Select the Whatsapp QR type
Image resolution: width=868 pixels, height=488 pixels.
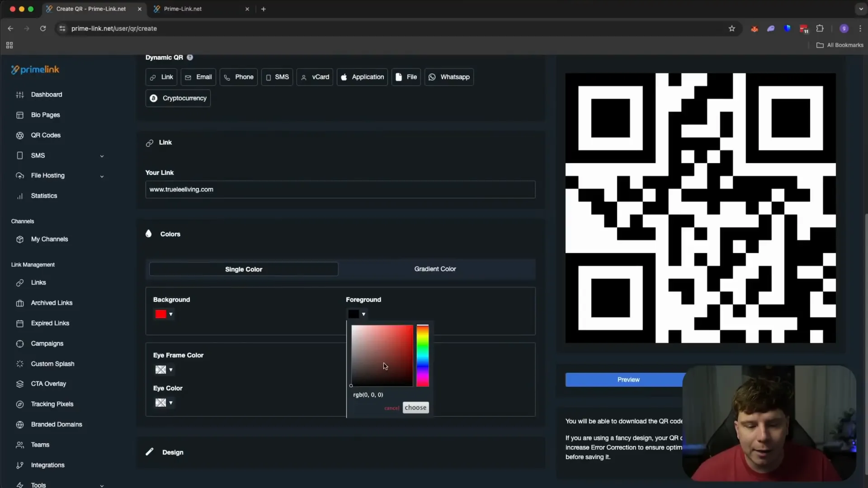(x=449, y=77)
